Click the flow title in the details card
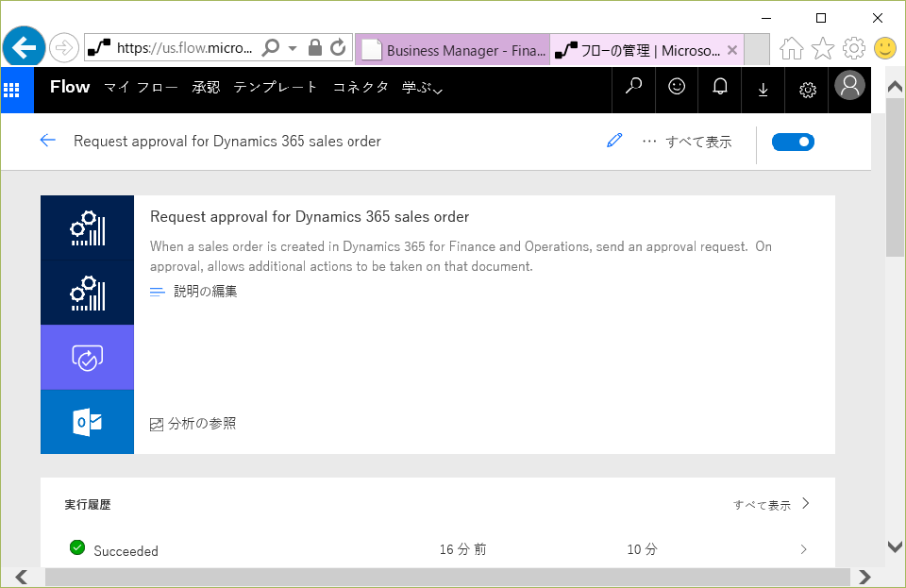 tap(310, 216)
